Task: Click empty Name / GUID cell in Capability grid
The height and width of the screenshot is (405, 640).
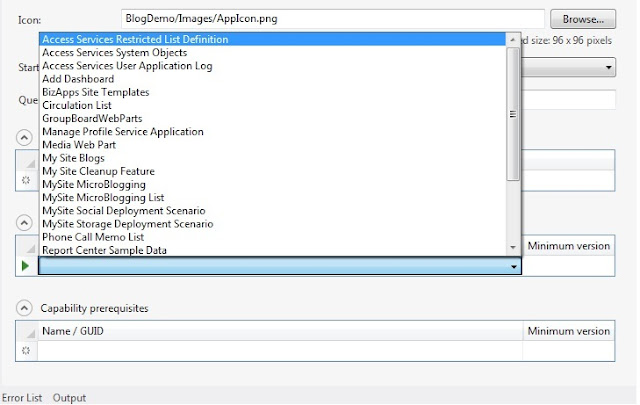Action: point(280,351)
